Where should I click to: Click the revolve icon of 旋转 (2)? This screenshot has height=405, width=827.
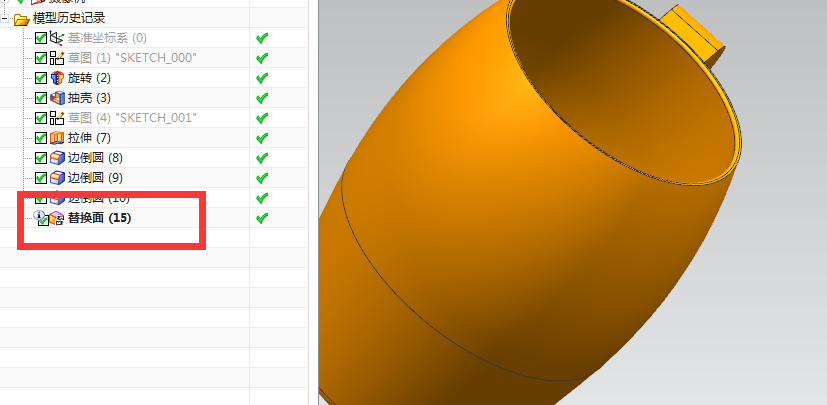[x=57, y=78]
